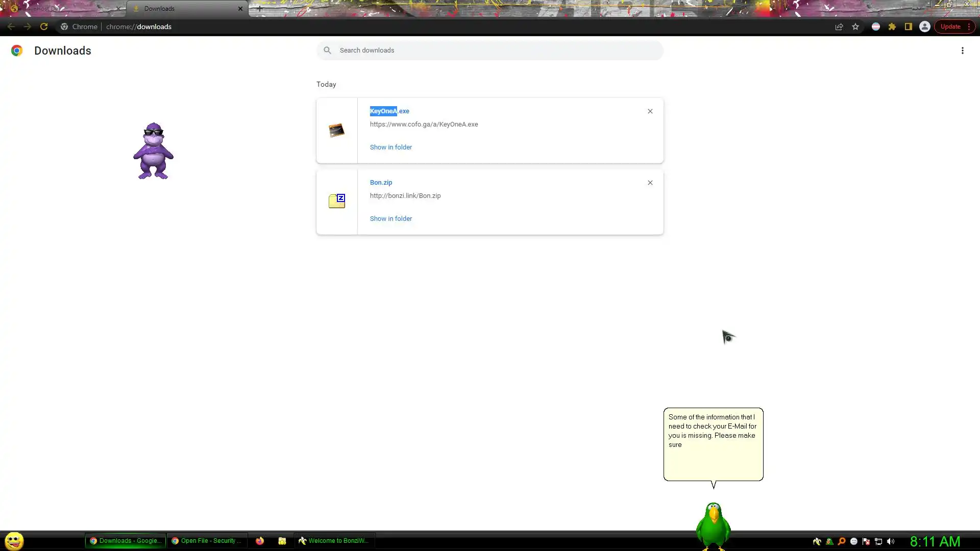Click the reload page icon
Image resolution: width=980 pixels, height=551 pixels.
[x=44, y=27]
